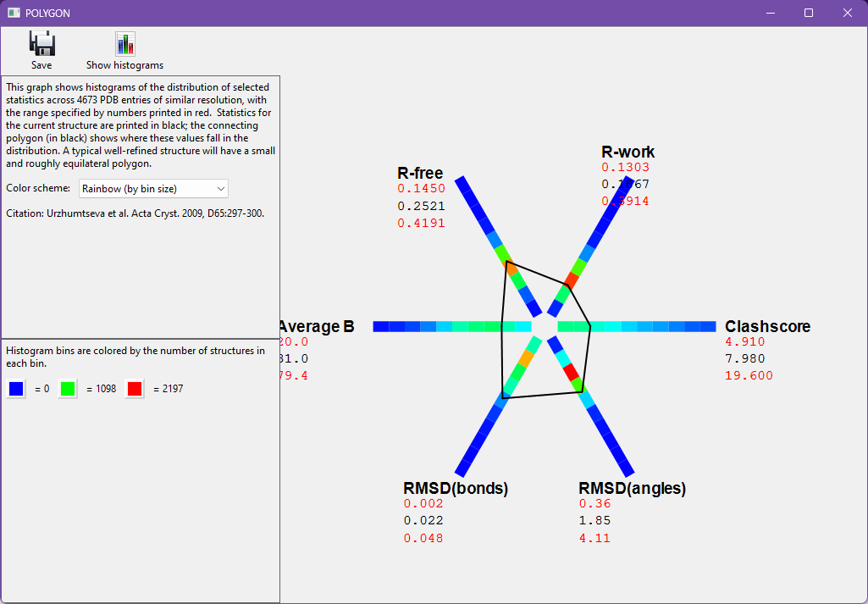Click the Urzhumtseva citation text
This screenshot has width=868, height=604.
click(x=135, y=213)
